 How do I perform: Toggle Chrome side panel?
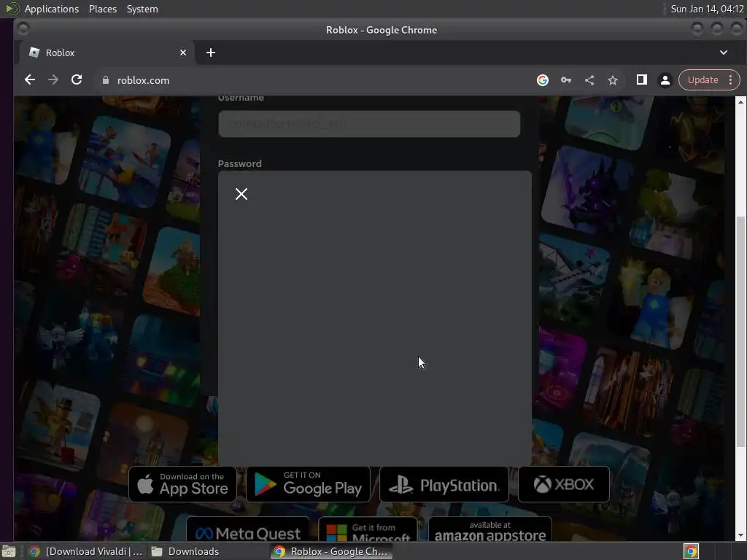pos(642,80)
